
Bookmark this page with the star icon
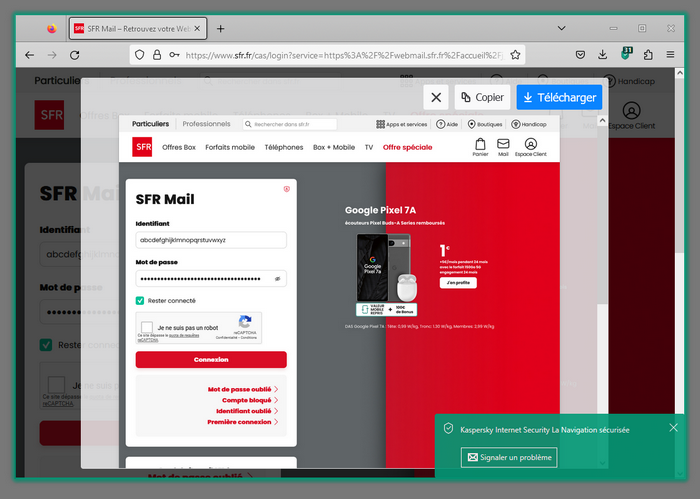click(x=515, y=55)
